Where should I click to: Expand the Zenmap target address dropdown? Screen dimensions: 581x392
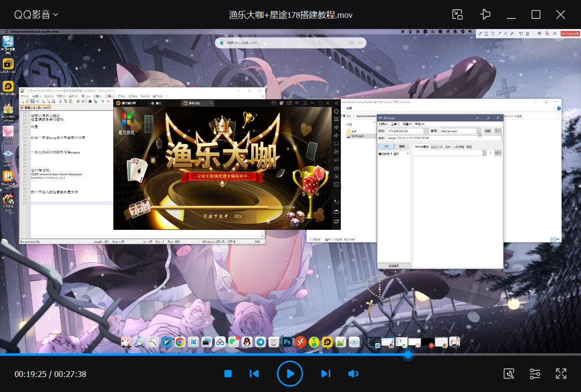click(x=426, y=131)
